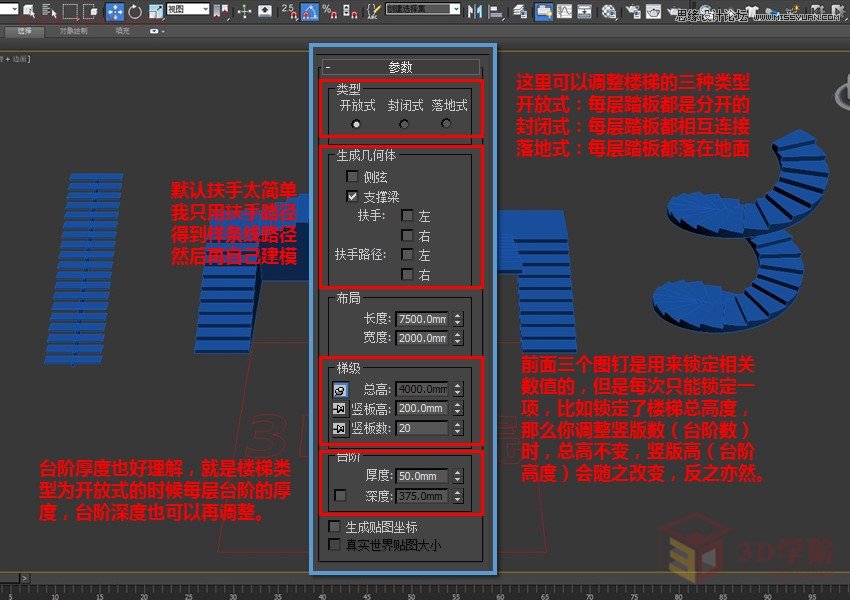This screenshot has height=600, width=850.
Task: Activate the Select and Scale tool
Action: 154,11
